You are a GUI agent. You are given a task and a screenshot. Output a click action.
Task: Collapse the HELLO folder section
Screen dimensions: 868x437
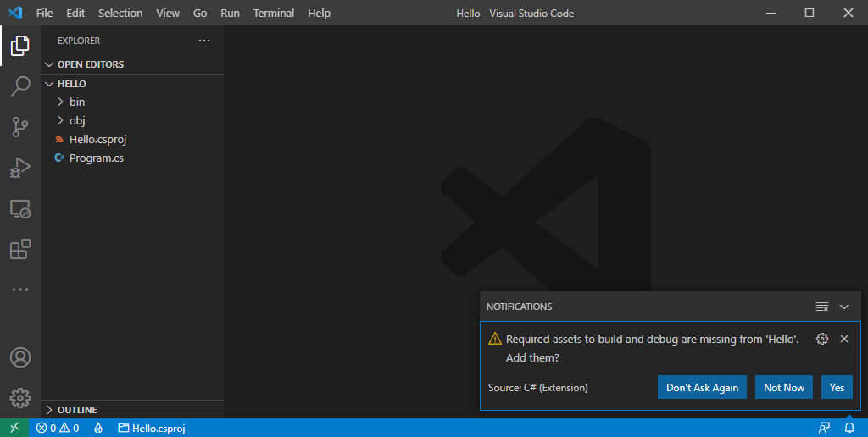point(132,84)
